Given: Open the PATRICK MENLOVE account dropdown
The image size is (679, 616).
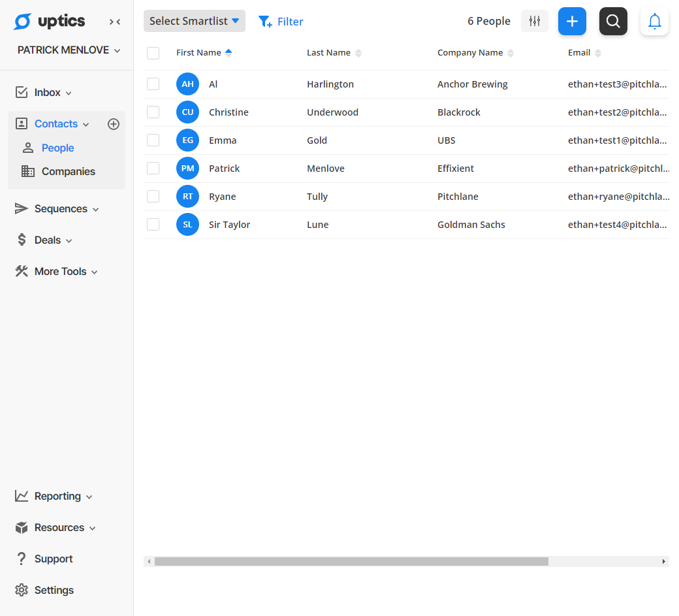Looking at the screenshot, I should pos(69,50).
